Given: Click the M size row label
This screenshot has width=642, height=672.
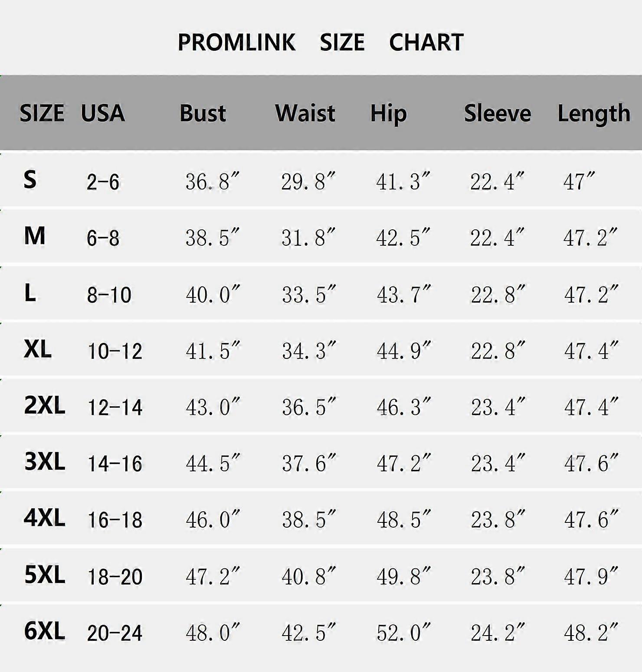Looking at the screenshot, I should click(35, 236).
